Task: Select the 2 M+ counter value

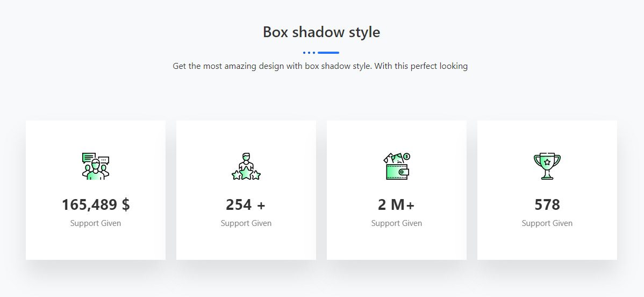Action: [x=397, y=205]
